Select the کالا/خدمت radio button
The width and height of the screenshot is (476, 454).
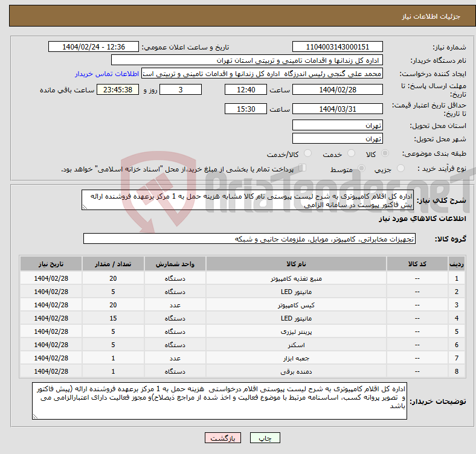(308, 153)
